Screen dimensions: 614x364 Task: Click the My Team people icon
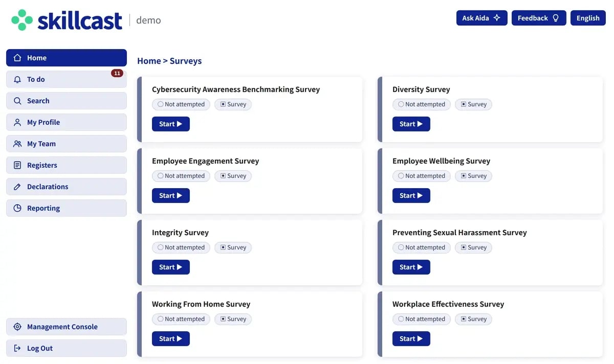17,144
